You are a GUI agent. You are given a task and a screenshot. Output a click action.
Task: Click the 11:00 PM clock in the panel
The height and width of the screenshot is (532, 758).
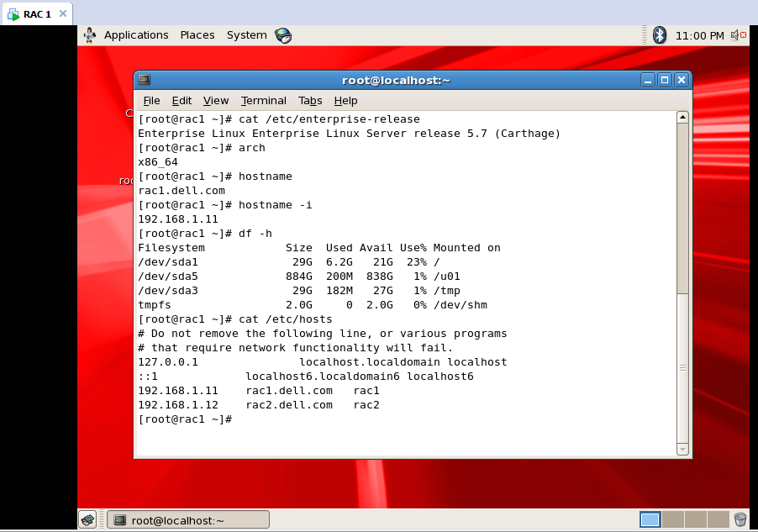click(698, 35)
